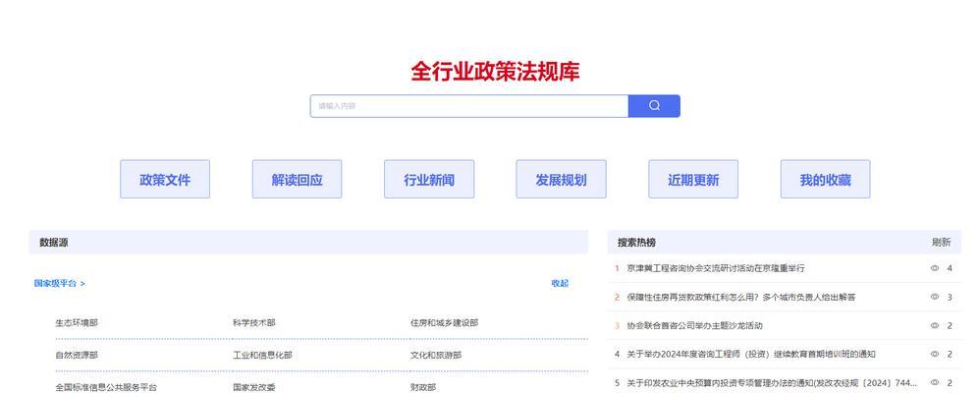Select 生态环境部 data source
Image resolution: width=980 pixels, height=393 pixels.
(x=77, y=323)
